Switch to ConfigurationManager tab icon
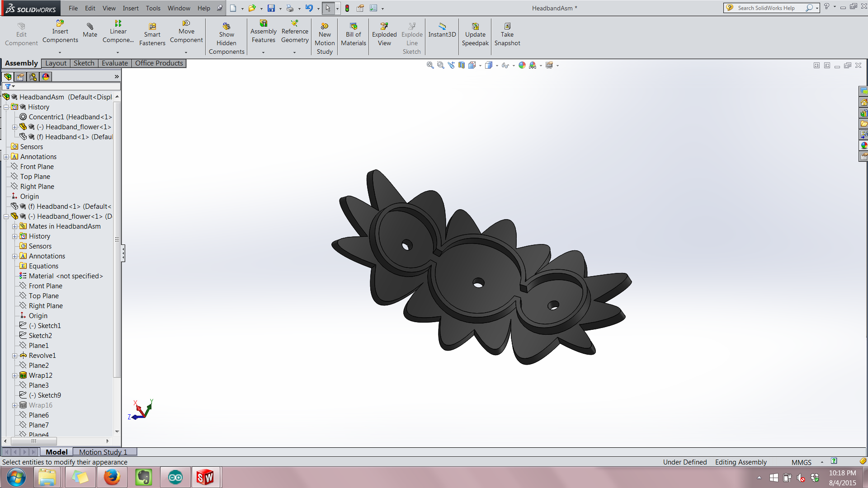This screenshot has height=488, width=868. (33, 77)
